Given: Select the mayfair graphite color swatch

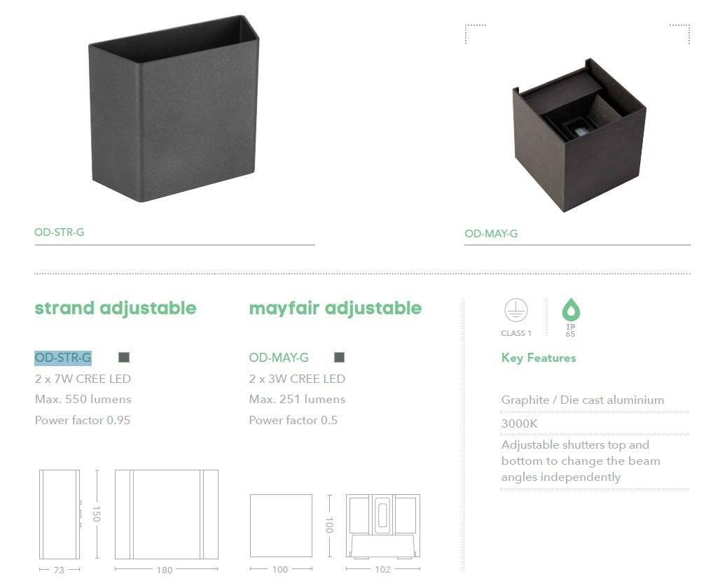Looking at the screenshot, I should pyautogui.click(x=339, y=357).
